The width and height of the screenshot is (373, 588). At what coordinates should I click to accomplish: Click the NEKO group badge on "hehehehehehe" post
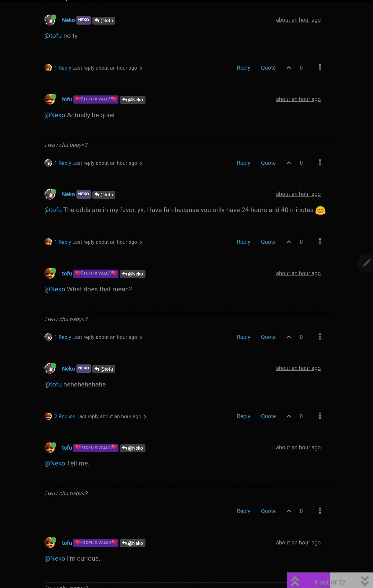pyautogui.click(x=84, y=368)
